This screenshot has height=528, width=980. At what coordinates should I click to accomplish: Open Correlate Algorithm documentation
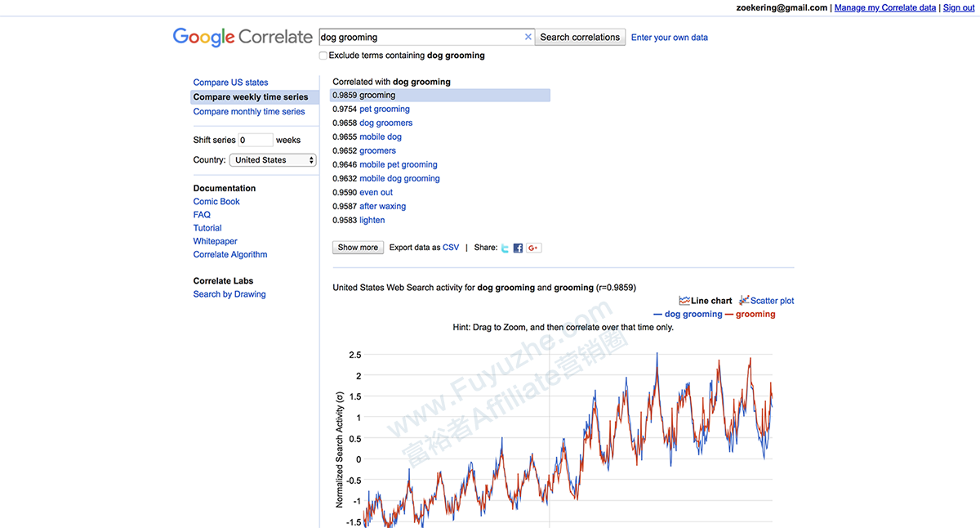230,254
